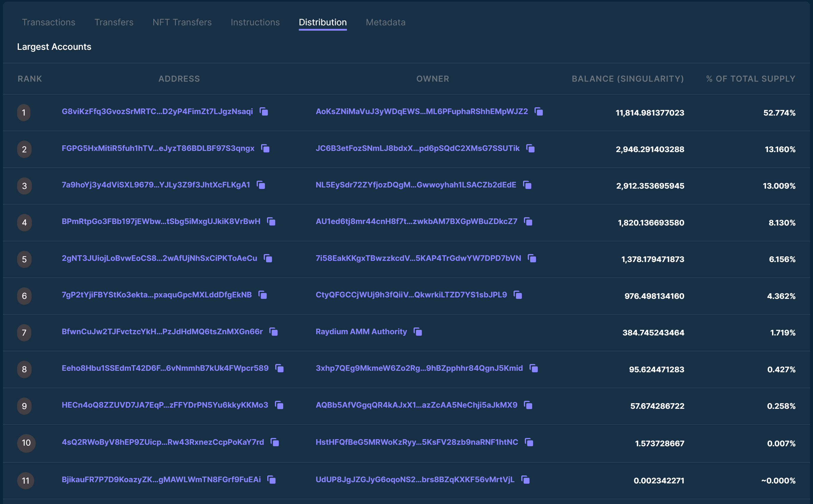Viewport: 813px width, 504px height.
Task: Select Instructions tab
Action: (x=254, y=22)
